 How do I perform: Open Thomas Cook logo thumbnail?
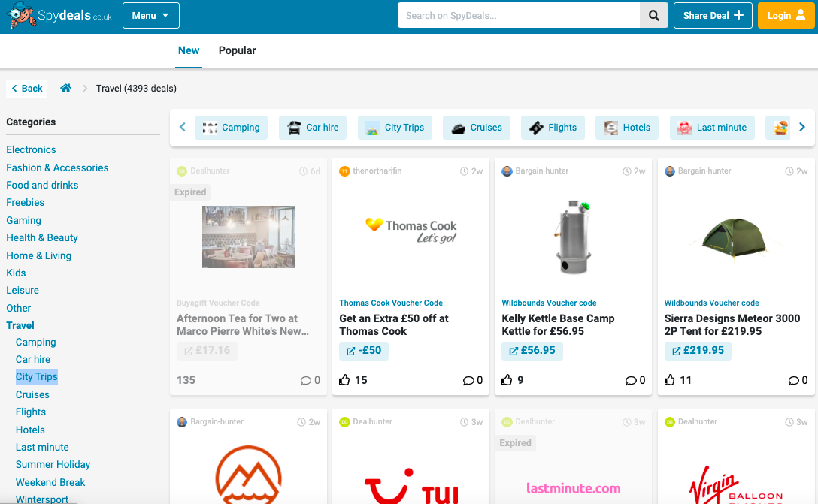click(411, 231)
